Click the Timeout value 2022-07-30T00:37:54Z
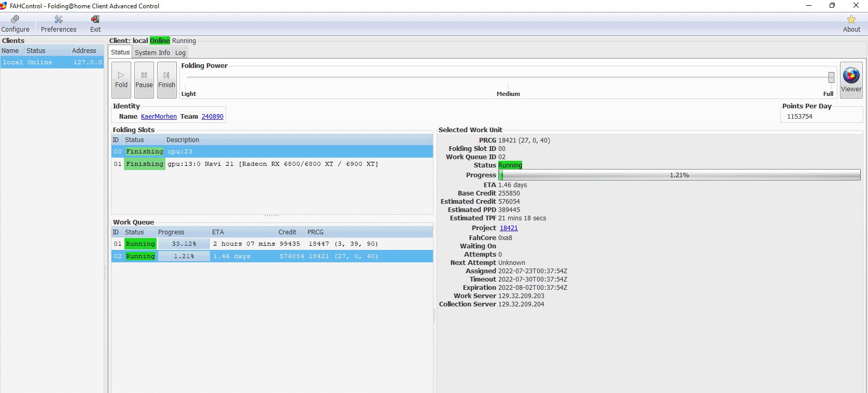Screen dimensions: 868x393 pos(533,279)
